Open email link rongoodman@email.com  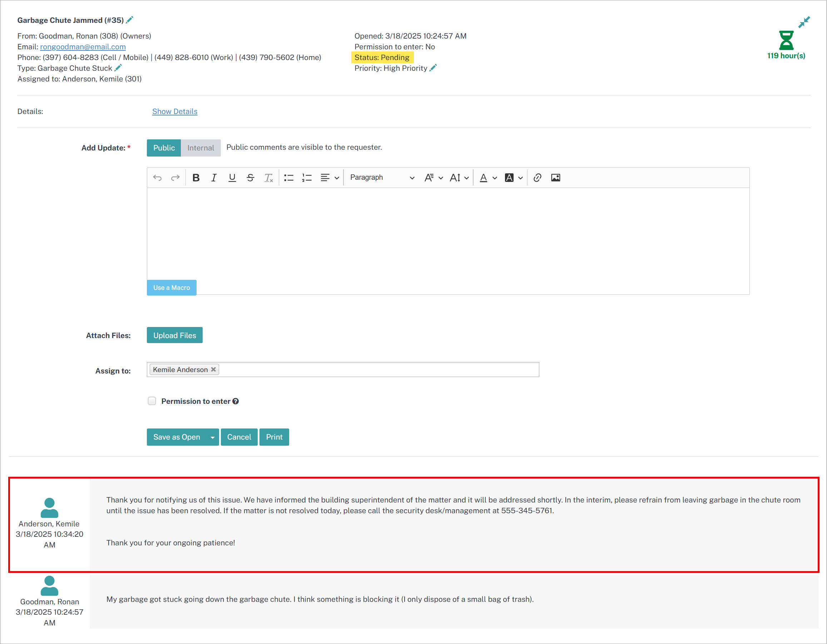pos(83,46)
